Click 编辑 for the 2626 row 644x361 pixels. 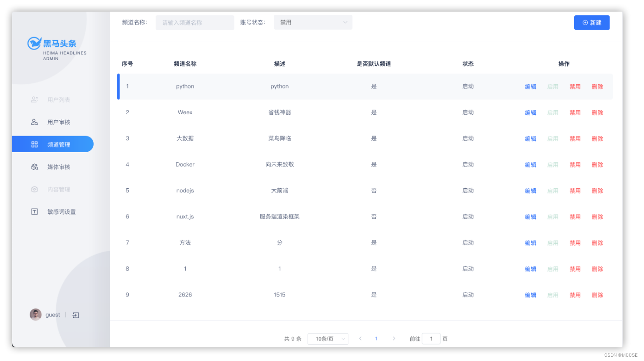coord(531,295)
